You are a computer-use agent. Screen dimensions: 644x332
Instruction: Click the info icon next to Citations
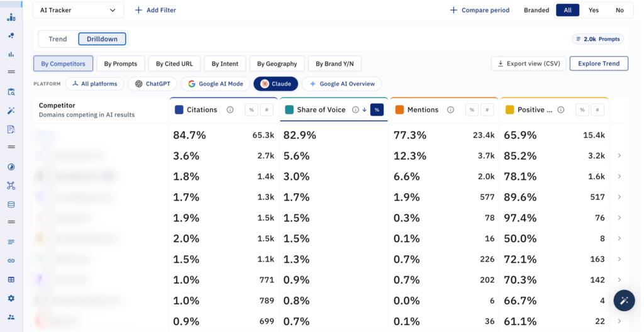pos(230,109)
